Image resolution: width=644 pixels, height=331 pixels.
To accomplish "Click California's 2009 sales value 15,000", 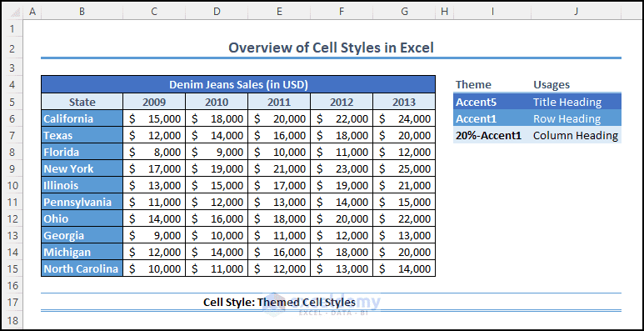I will click(x=154, y=118).
